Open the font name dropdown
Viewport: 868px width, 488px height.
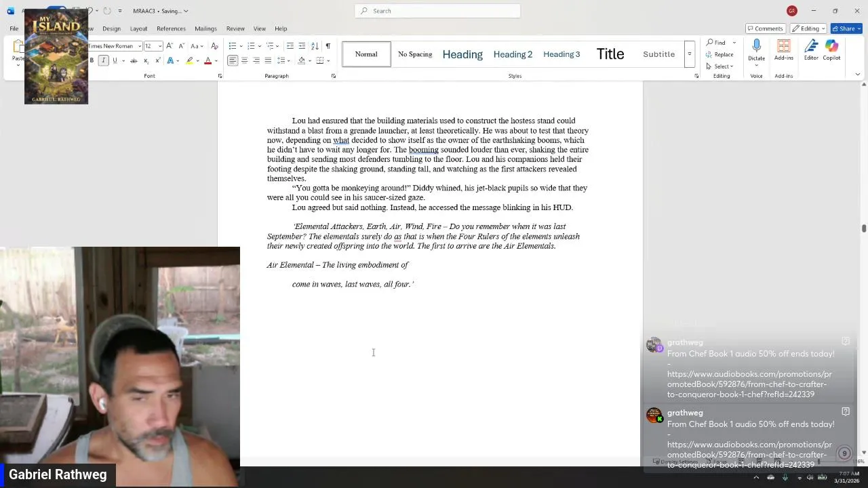point(139,46)
